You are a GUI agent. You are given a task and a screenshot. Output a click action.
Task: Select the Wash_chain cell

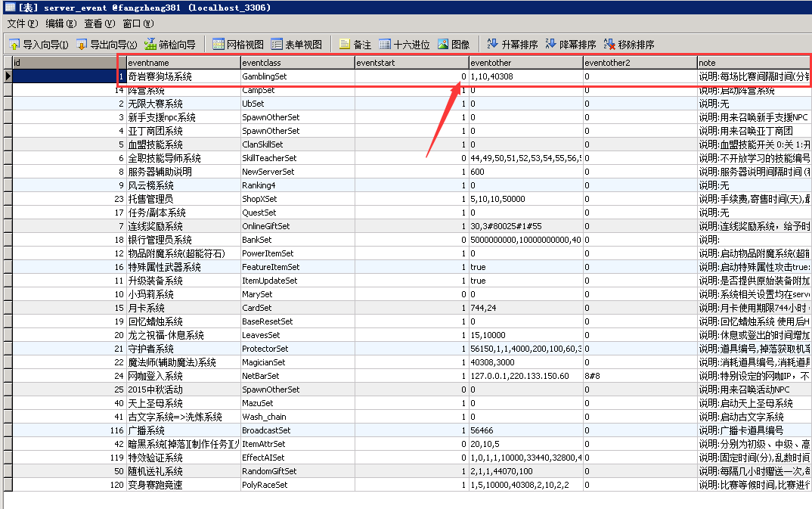click(298, 417)
